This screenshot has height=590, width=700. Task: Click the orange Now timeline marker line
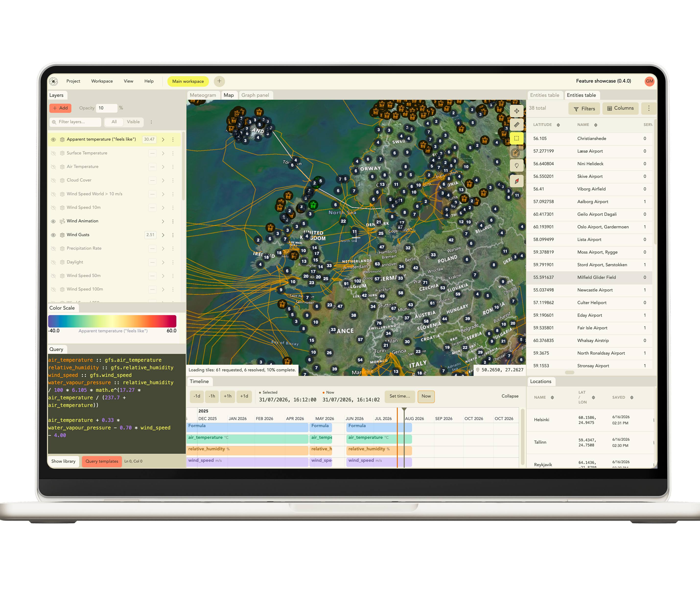397,437
